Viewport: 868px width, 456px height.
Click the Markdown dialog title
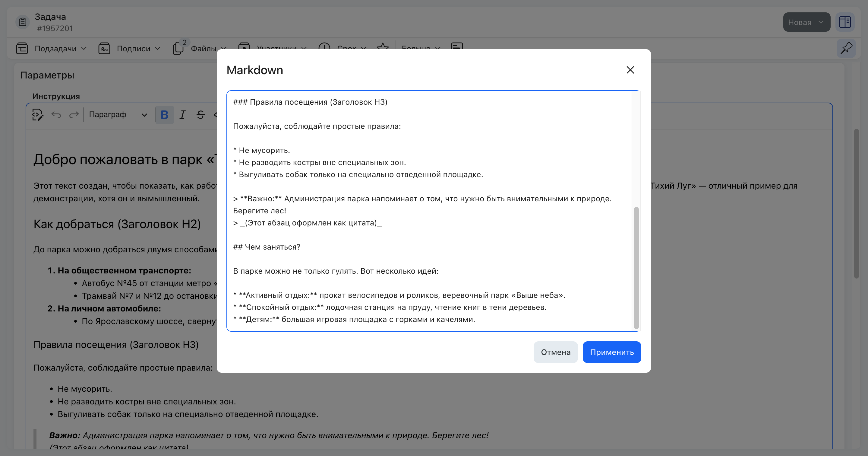(255, 70)
